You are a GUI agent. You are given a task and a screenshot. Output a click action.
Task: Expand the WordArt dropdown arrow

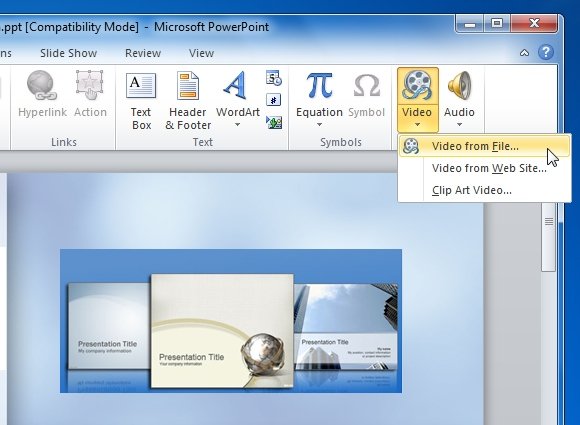pyautogui.click(x=237, y=125)
